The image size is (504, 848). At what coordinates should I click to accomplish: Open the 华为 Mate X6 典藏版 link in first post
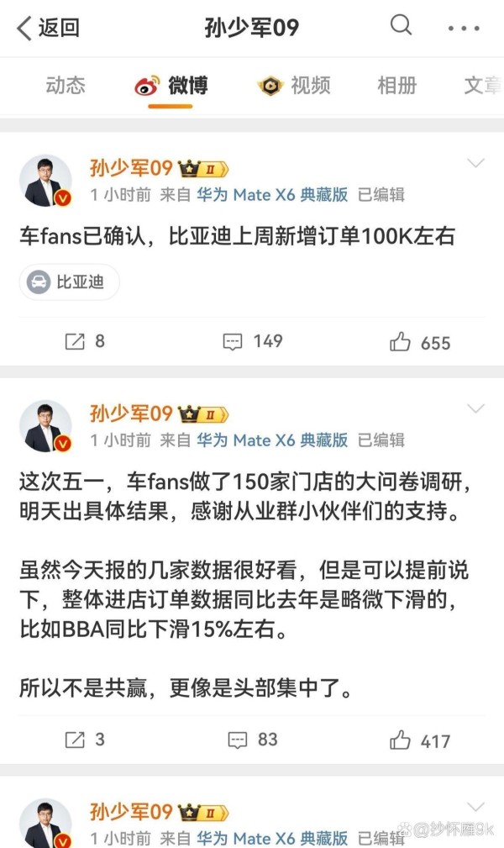click(272, 194)
